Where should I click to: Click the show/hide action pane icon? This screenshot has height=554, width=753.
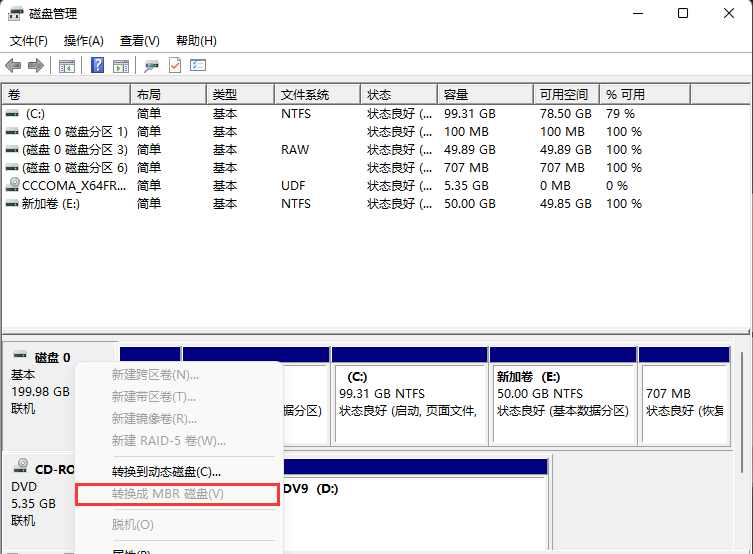coord(121,66)
